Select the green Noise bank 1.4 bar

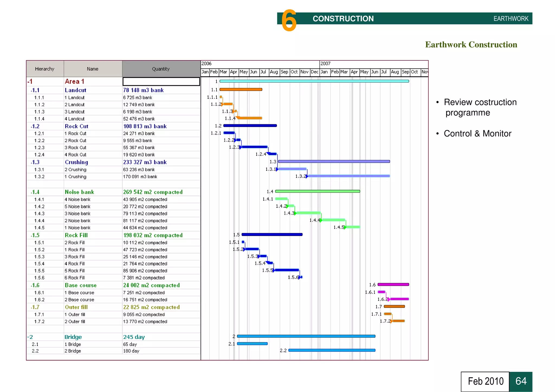[317, 191]
